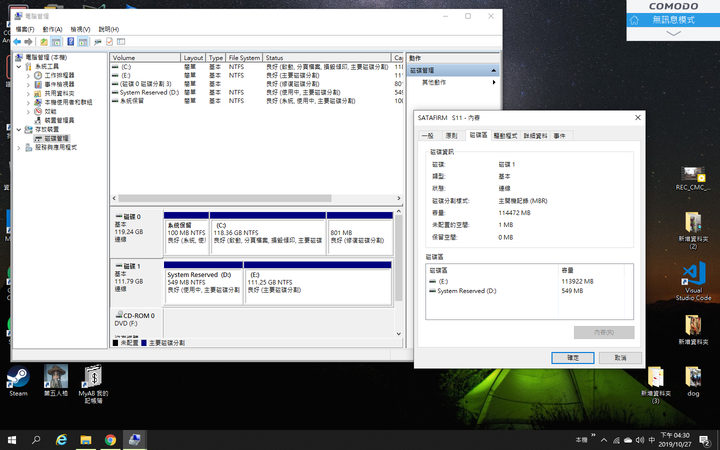
Task: Select the root 電腦管理 (本機) node
Action: 46,57
